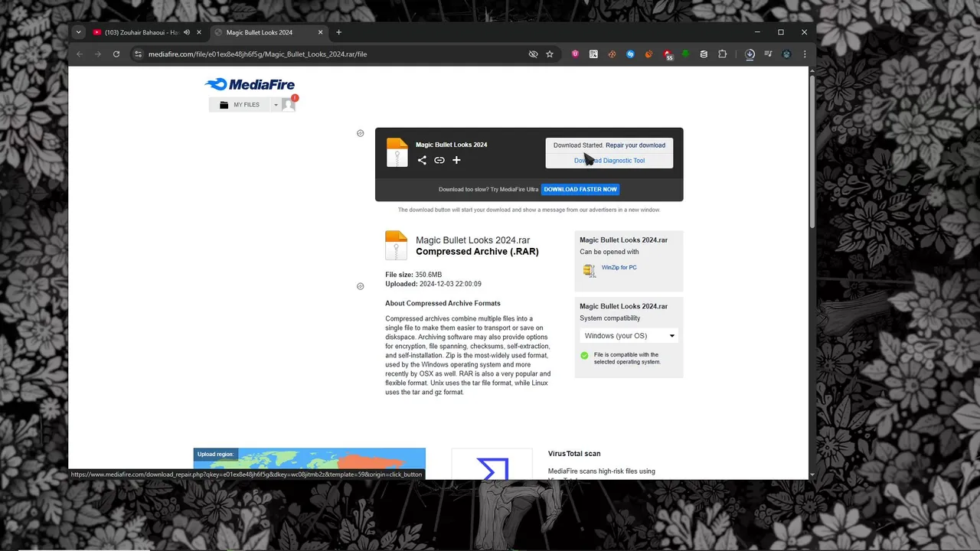Go back to the previous page

coord(80,54)
